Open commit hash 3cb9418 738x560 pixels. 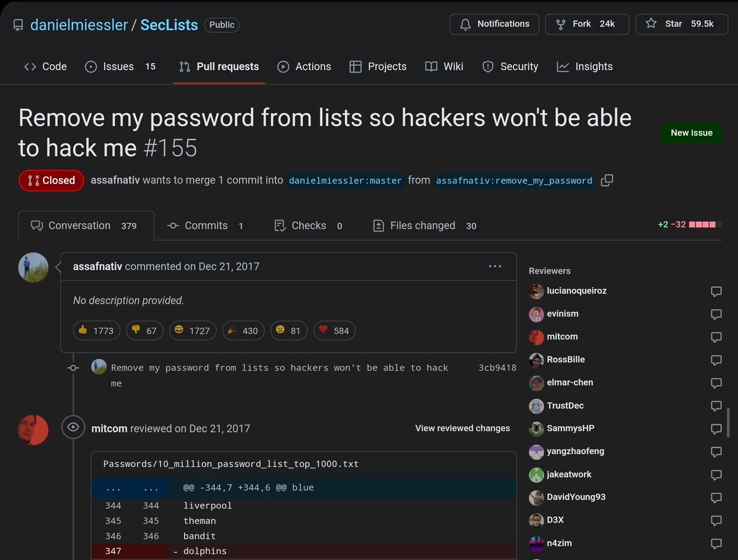click(x=497, y=368)
